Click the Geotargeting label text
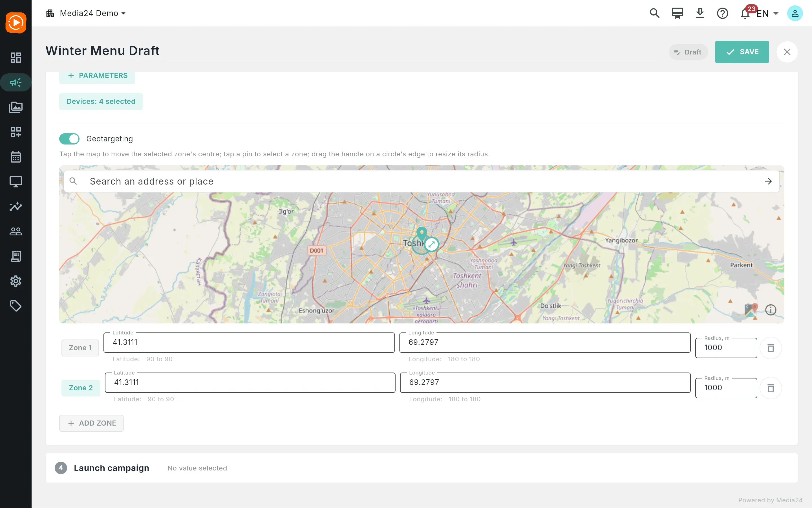 coord(110,139)
